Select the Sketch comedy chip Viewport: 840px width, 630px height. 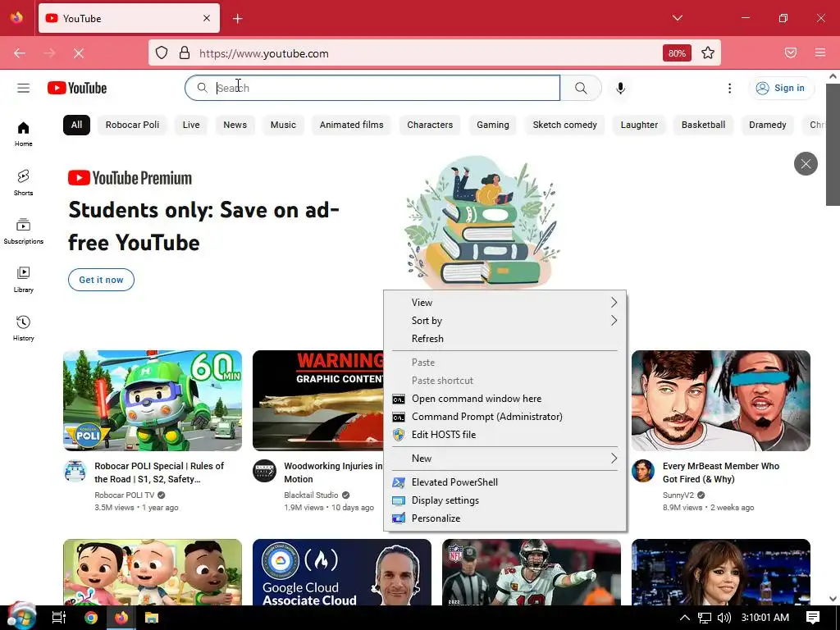pos(564,125)
